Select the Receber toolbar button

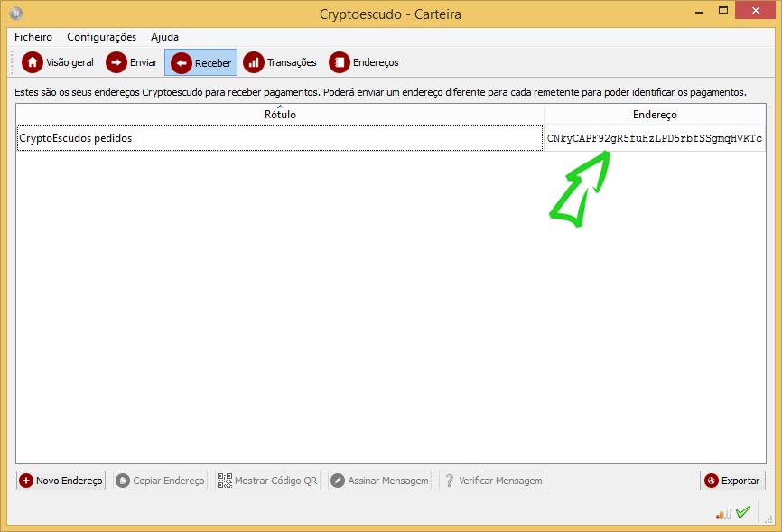(x=200, y=62)
